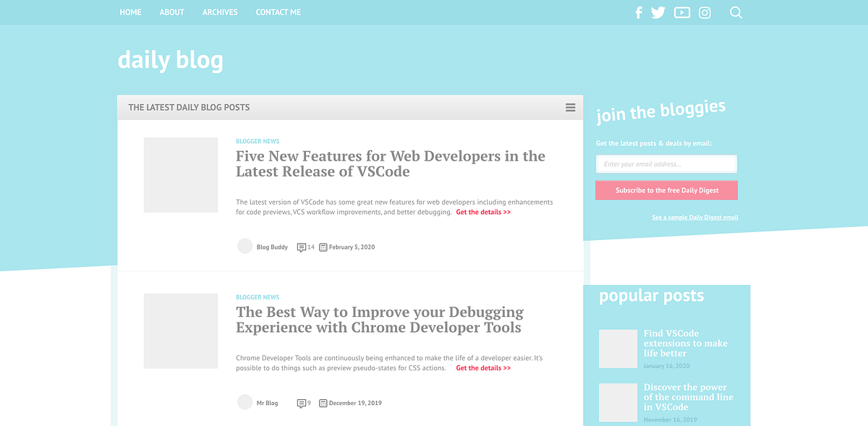Visit the Instagram profile icon
Viewport: 868px width, 426px height.
coord(705,12)
